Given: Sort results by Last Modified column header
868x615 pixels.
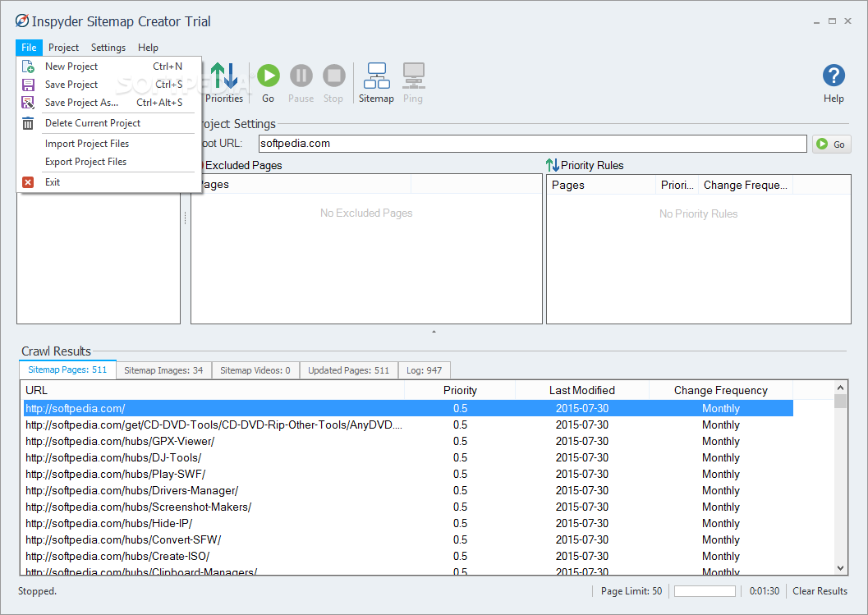Looking at the screenshot, I should click(x=581, y=390).
